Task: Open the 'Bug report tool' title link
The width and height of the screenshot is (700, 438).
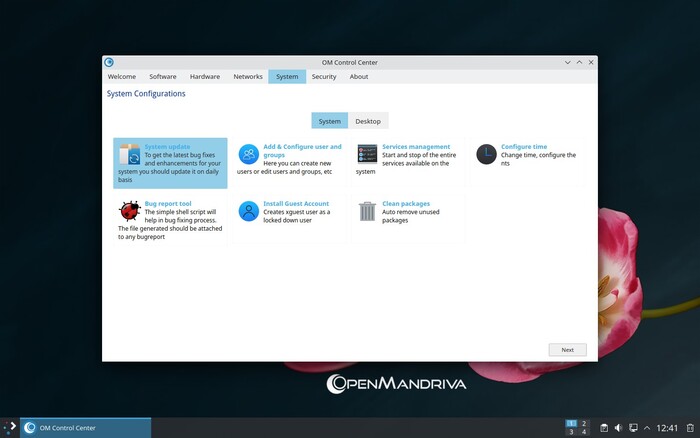Action: pyautogui.click(x=168, y=204)
